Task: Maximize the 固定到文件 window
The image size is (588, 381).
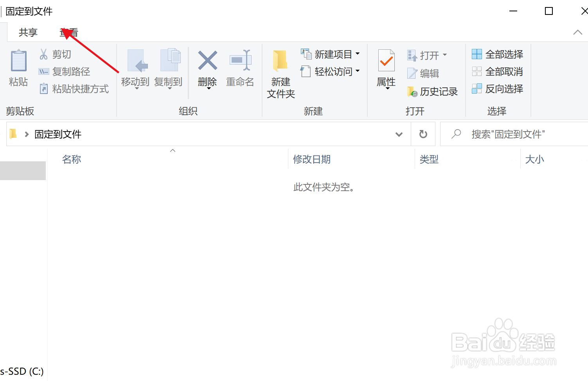Action: tap(549, 11)
